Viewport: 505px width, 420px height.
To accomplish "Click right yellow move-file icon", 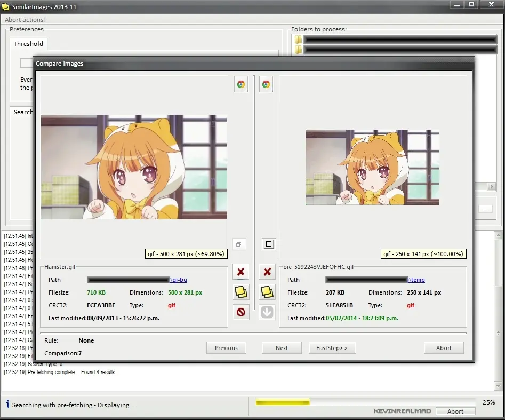I will [267, 292].
